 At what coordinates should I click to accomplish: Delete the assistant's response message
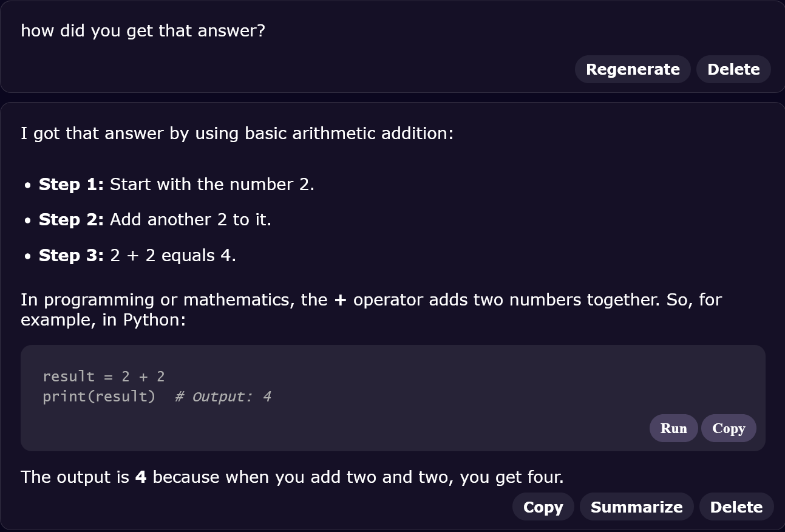tap(736, 507)
